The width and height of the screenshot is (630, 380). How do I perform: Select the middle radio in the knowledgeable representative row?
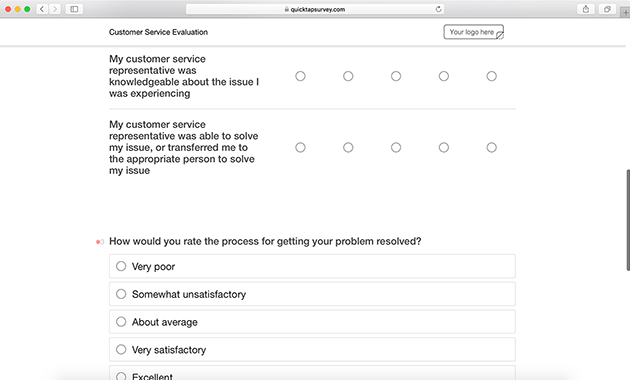click(x=396, y=76)
